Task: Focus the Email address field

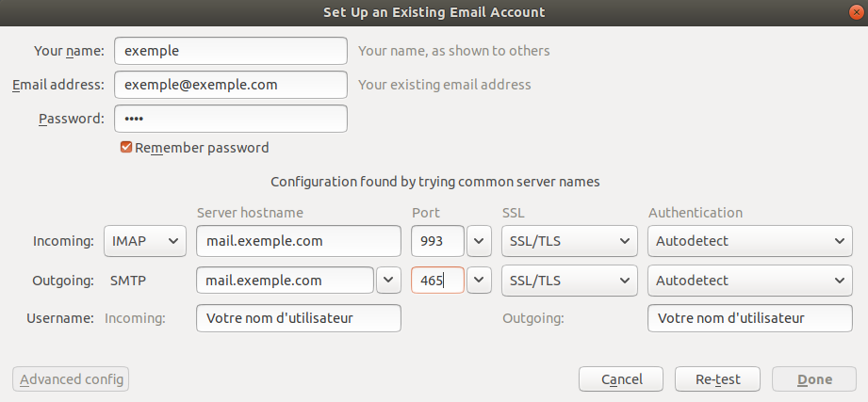Action: [x=231, y=85]
